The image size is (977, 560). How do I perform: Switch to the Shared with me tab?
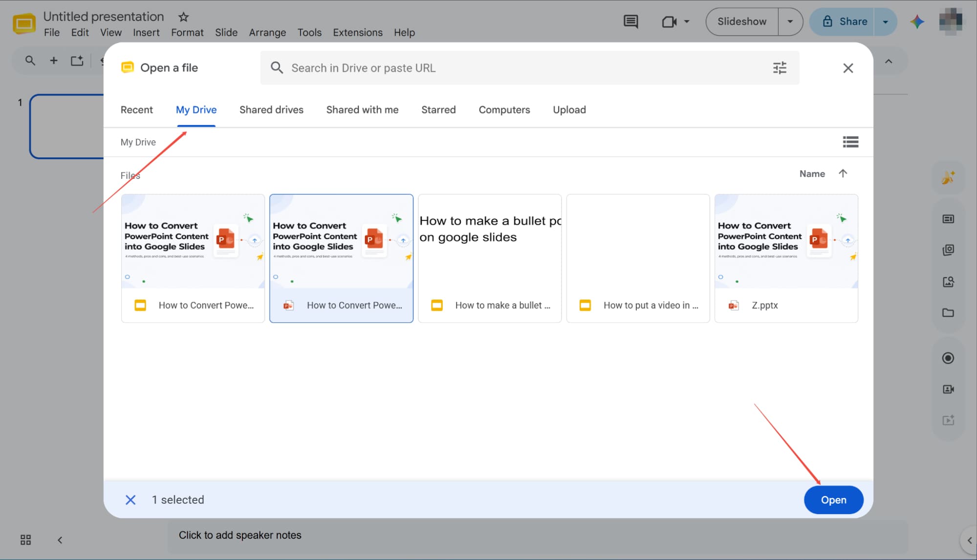pos(362,110)
